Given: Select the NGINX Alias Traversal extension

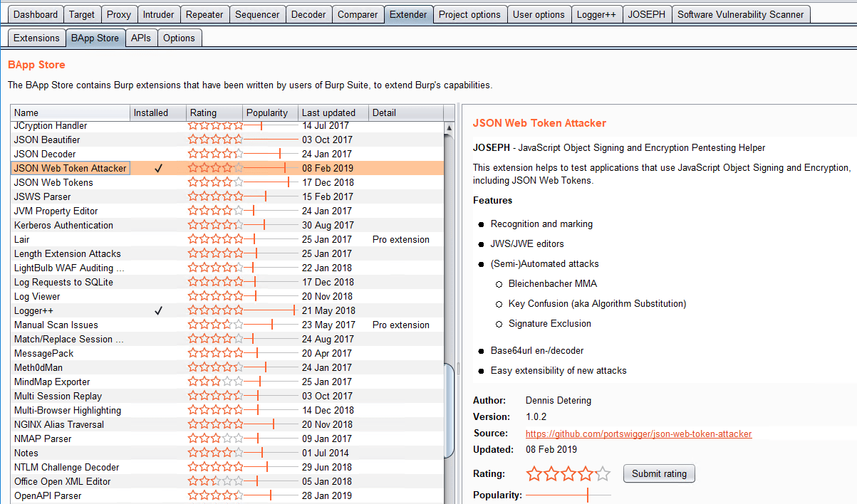Looking at the screenshot, I should [x=227, y=424].
